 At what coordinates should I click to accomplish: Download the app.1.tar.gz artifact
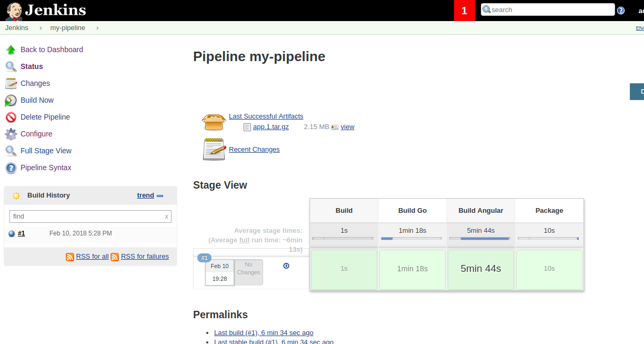point(271,127)
